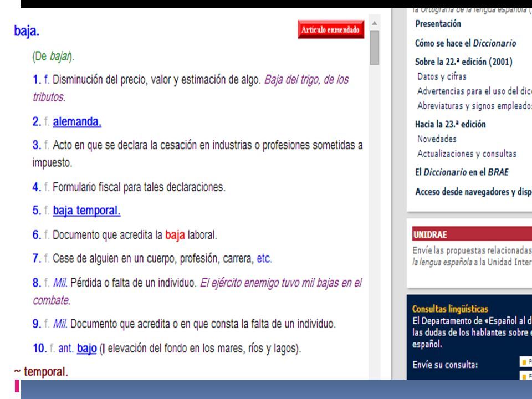The image size is (532, 399).
Task: Click the 'UNIDRAE' red header
Action: tap(472, 234)
